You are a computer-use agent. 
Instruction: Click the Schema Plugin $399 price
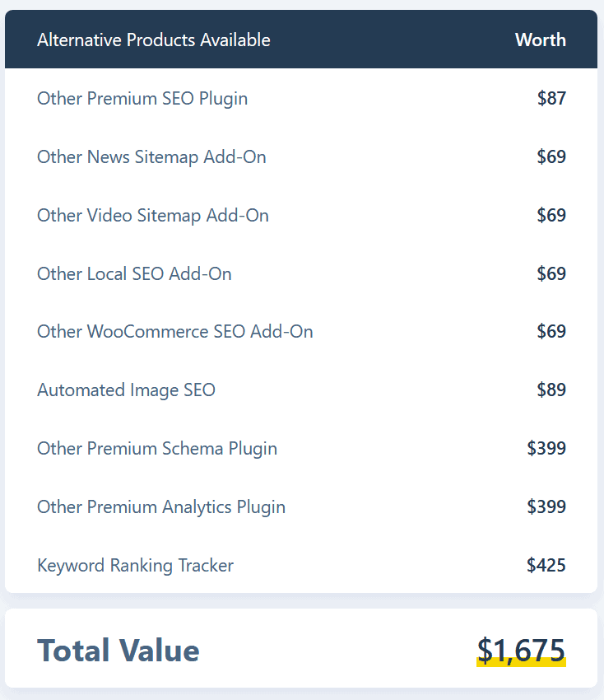pyautogui.click(x=546, y=448)
